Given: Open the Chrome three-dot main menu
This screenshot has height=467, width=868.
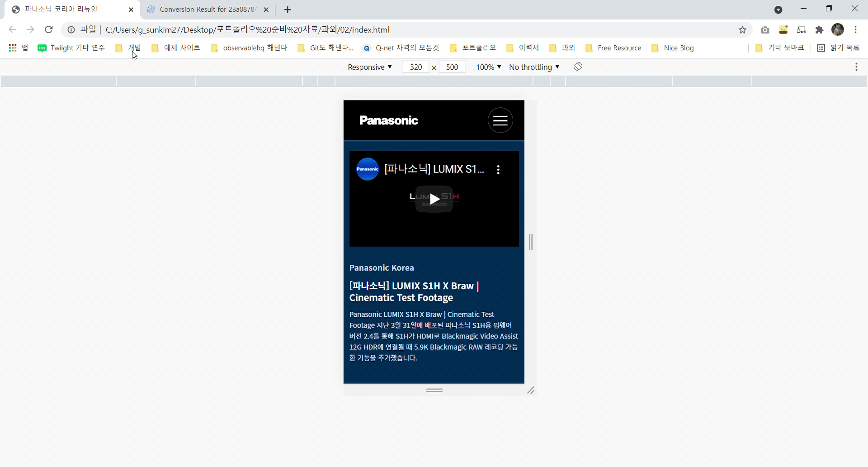Looking at the screenshot, I should coord(855,30).
